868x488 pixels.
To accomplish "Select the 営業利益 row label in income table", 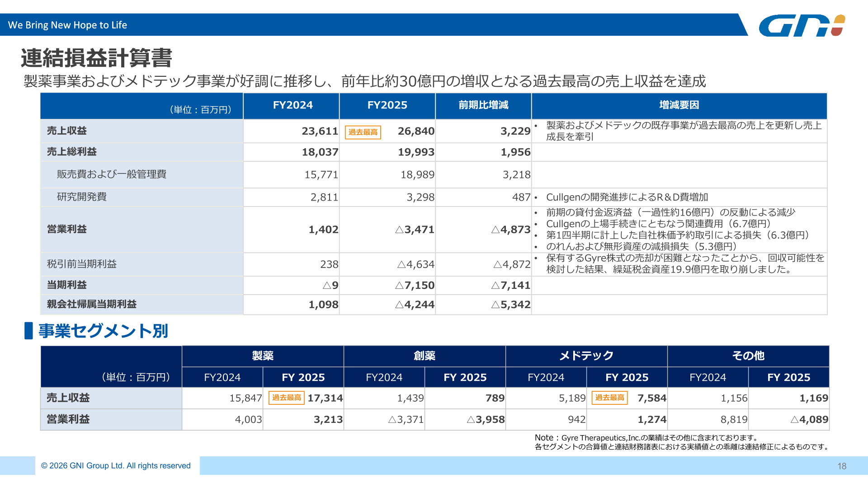I will pos(67,229).
